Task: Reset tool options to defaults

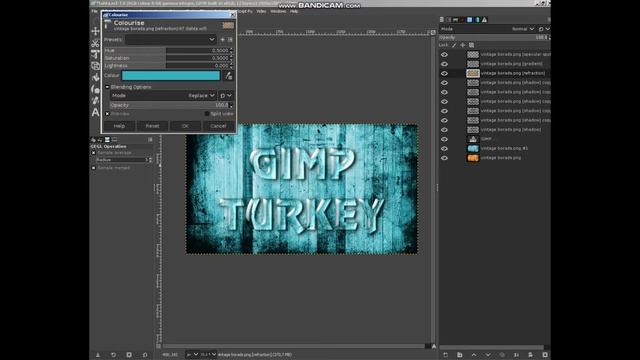Action: point(145,355)
